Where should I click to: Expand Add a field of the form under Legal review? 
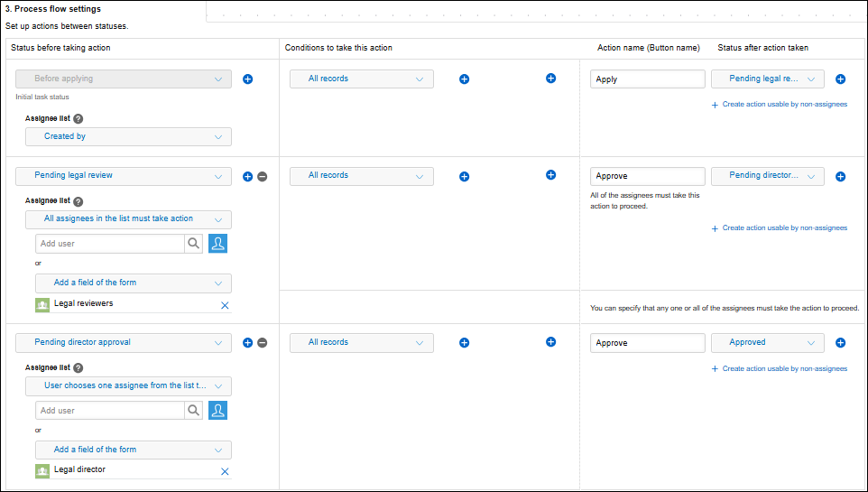(x=133, y=283)
